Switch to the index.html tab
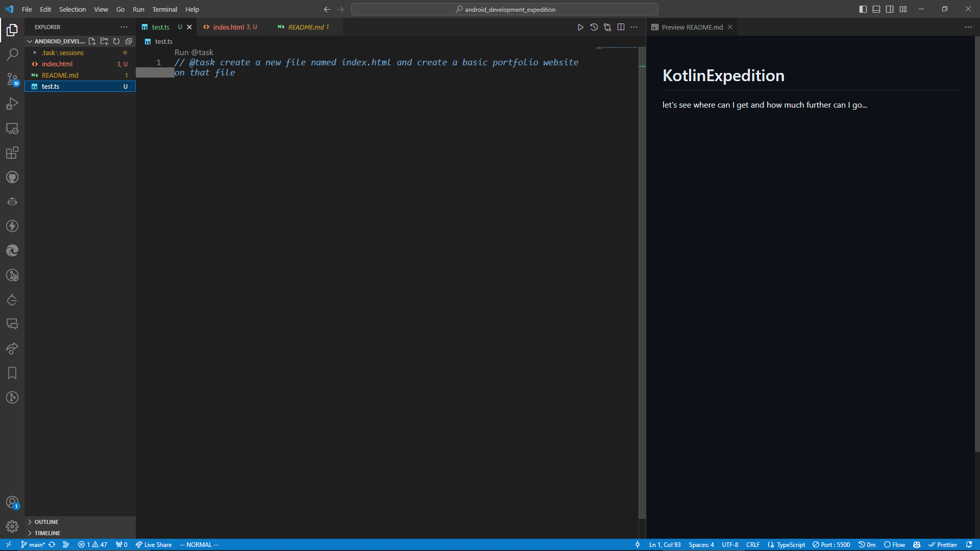This screenshot has height=551, width=980. 230,27
